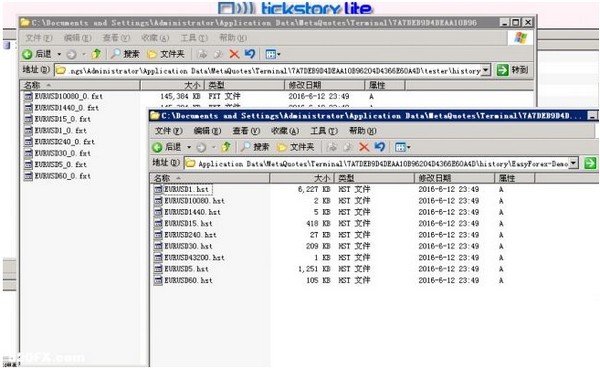This screenshot has height=369, width=600.
Task: Sort by Size (大小) column in front window
Action: click(x=302, y=178)
